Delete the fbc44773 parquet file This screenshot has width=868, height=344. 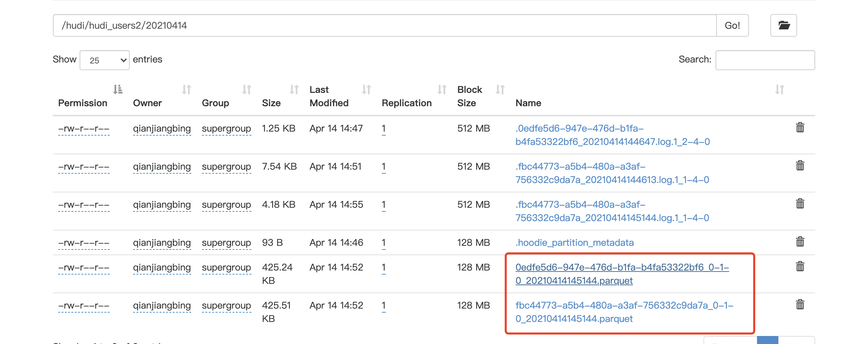click(x=800, y=305)
